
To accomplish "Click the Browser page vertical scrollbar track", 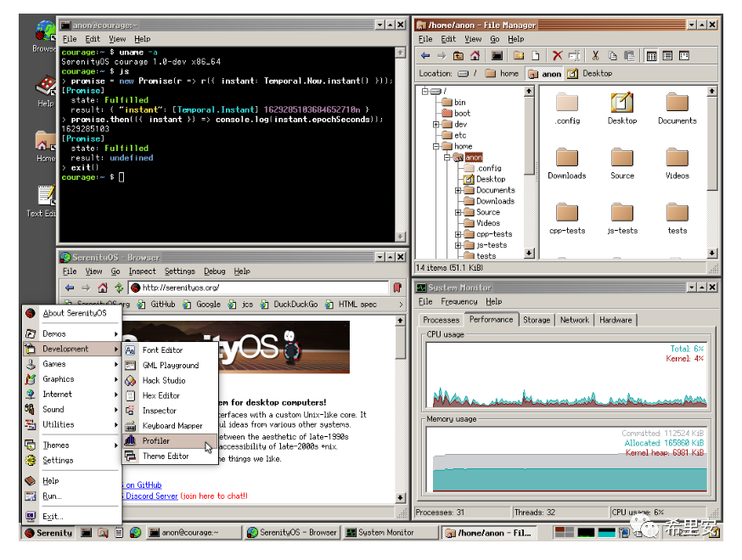I will point(401,426).
